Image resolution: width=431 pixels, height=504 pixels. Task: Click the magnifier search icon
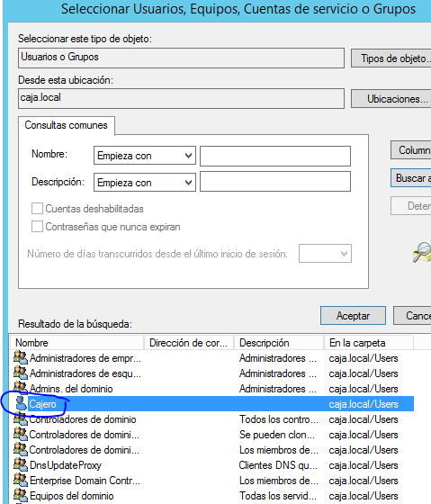(x=422, y=253)
